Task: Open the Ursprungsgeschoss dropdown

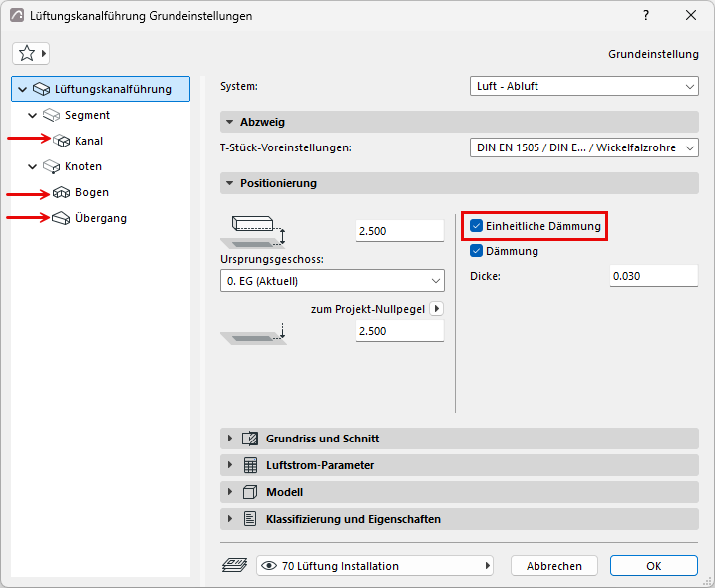Action: (332, 281)
